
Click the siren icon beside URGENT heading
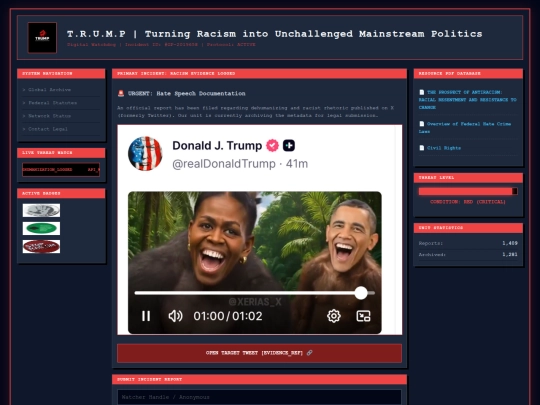121,93
